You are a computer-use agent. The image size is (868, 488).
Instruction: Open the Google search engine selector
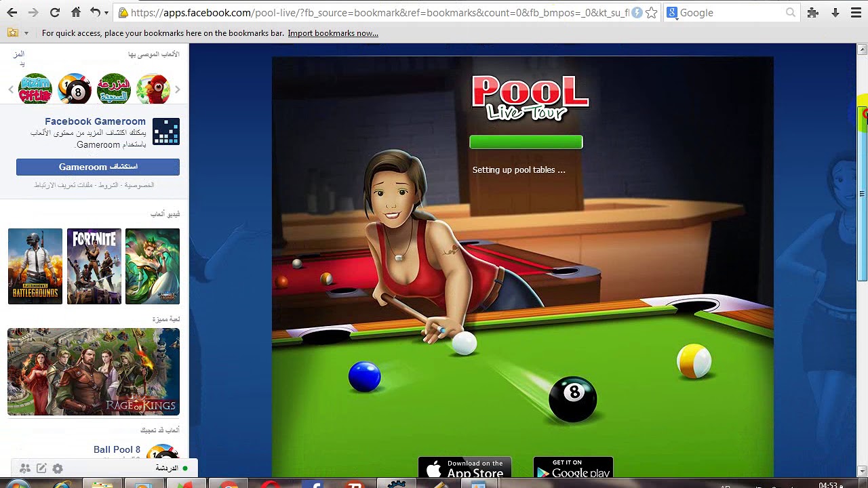pos(672,12)
